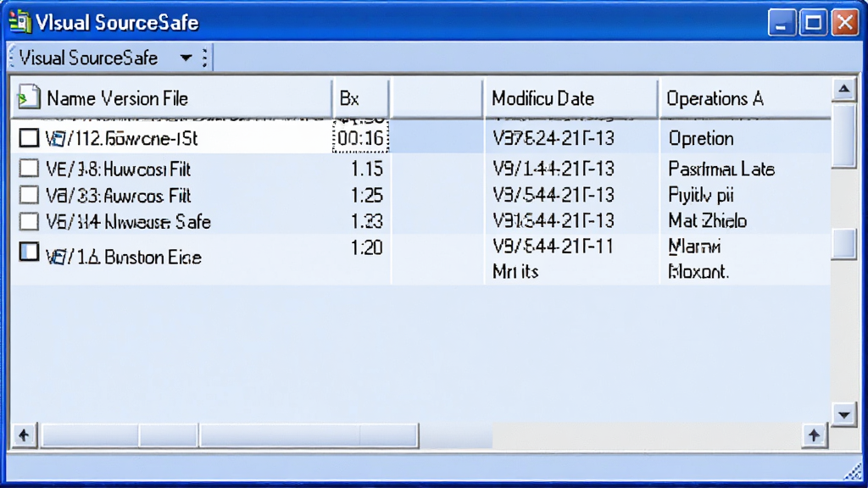868x488 pixels.
Task: Click the bottom-left arrow button
Action: point(23,435)
